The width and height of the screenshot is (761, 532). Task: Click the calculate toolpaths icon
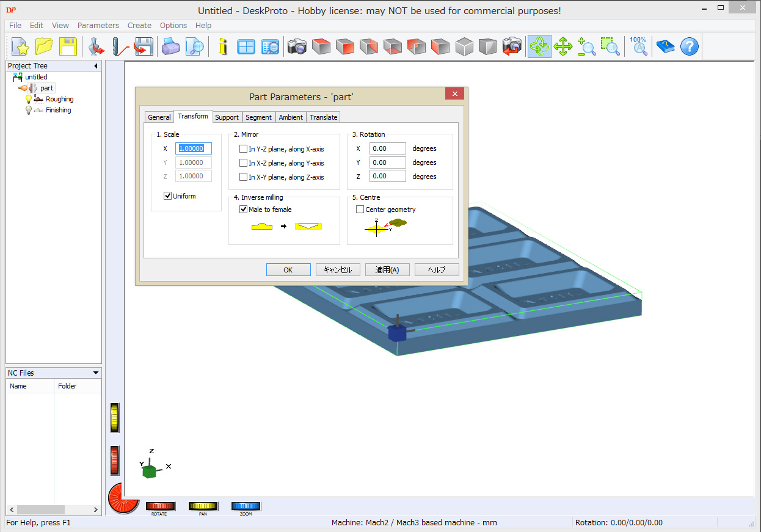[120, 46]
